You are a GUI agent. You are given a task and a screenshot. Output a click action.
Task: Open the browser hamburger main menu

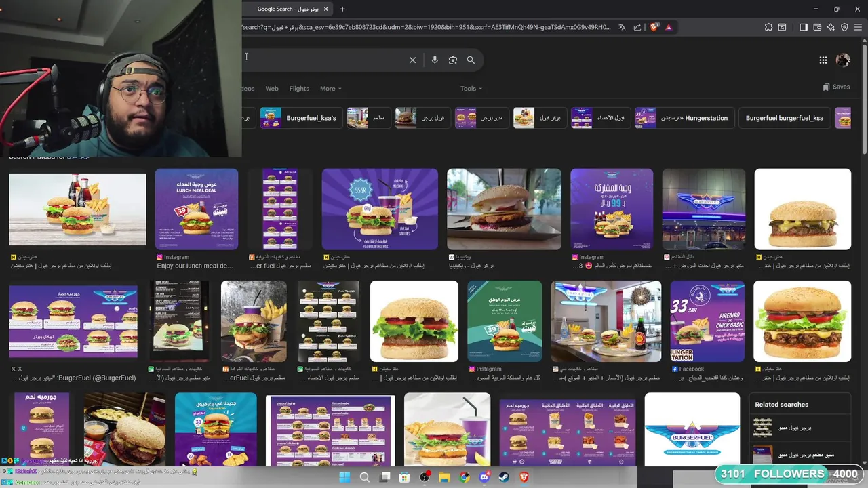tap(858, 27)
